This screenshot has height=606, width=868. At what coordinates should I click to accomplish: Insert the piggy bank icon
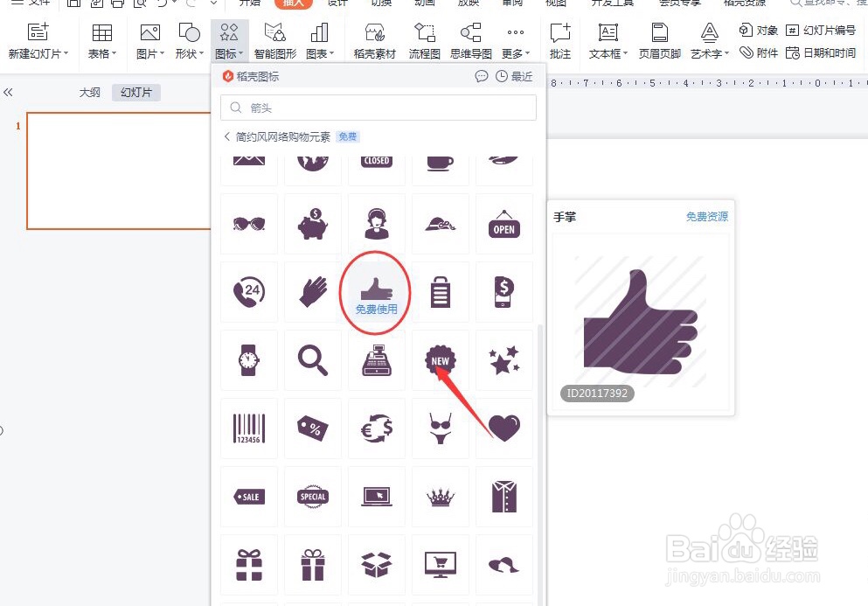(313, 224)
